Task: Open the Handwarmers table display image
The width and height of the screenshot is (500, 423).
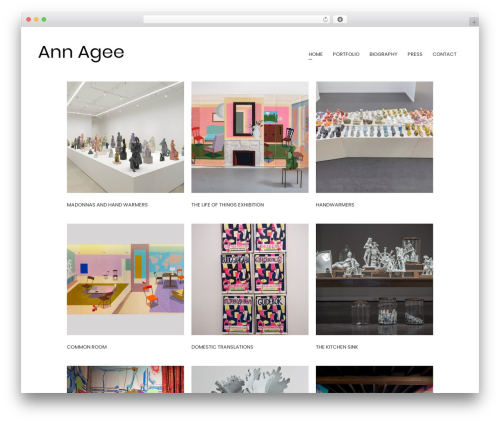Action: tap(374, 137)
